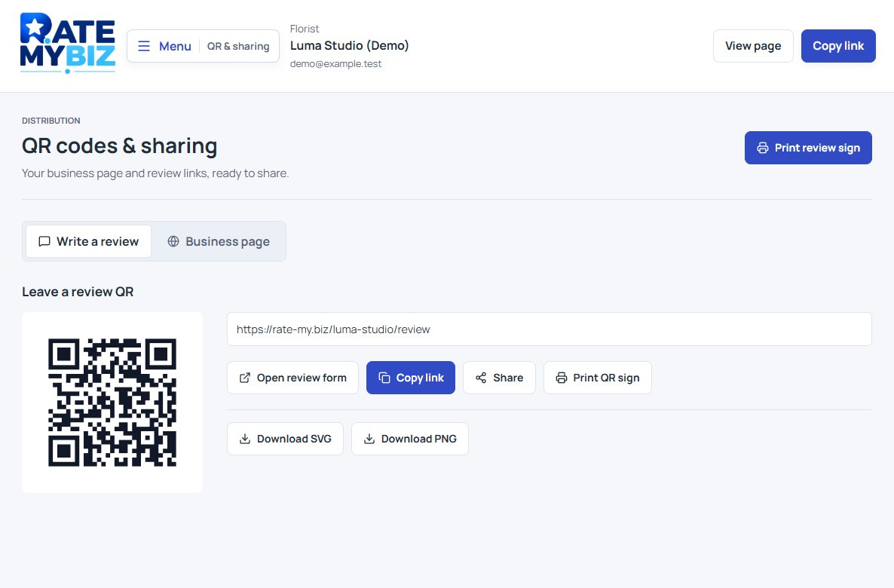Download the QR code as SVG
The image size is (894, 588).
[285, 439]
